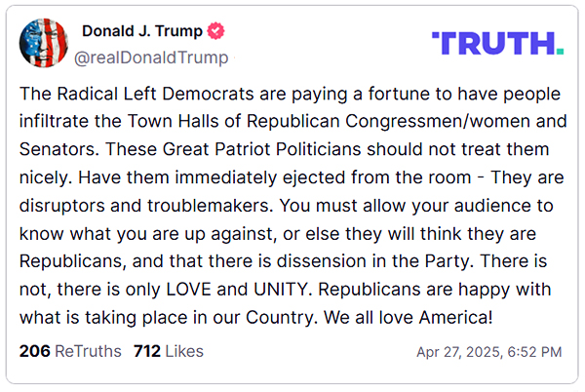
Task: Click "We all love America!" sentence
Action: pyautogui.click(x=409, y=318)
